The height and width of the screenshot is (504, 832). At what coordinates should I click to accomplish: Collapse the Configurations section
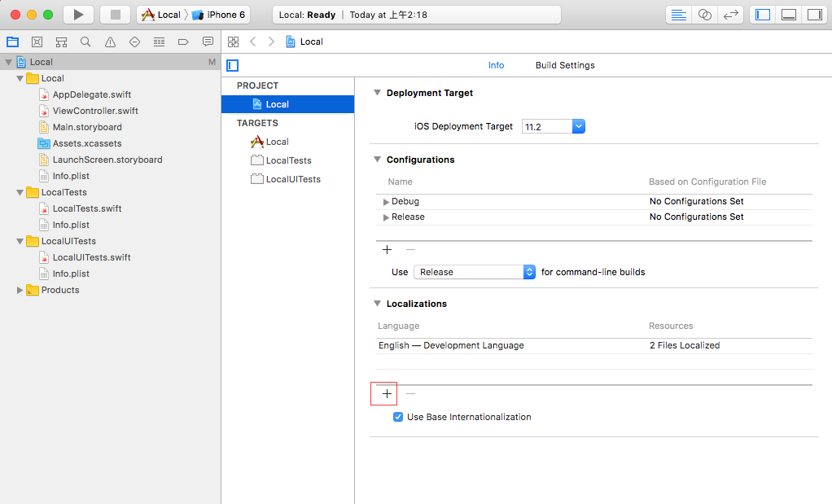(377, 160)
